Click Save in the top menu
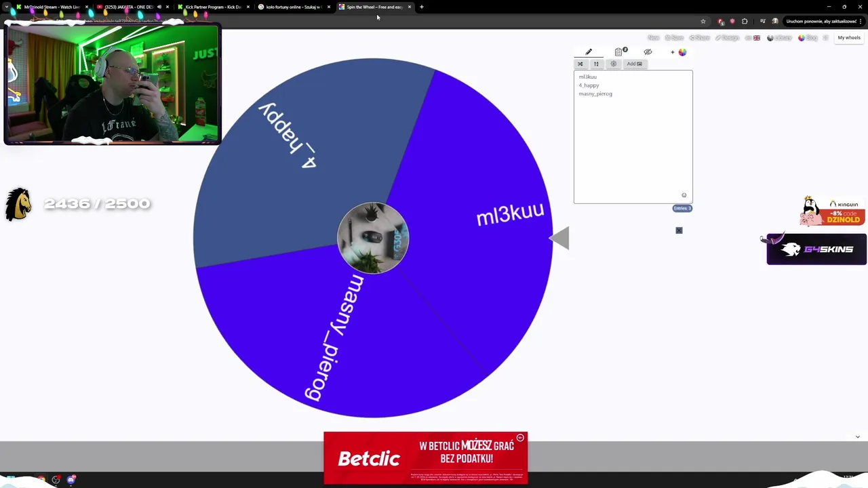This screenshot has width=868, height=488. (674, 38)
